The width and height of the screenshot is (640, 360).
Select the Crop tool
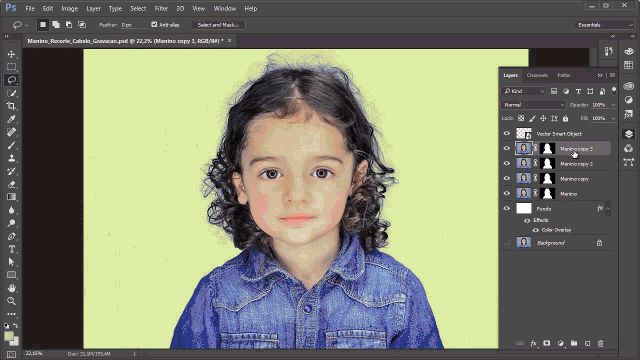point(11,106)
